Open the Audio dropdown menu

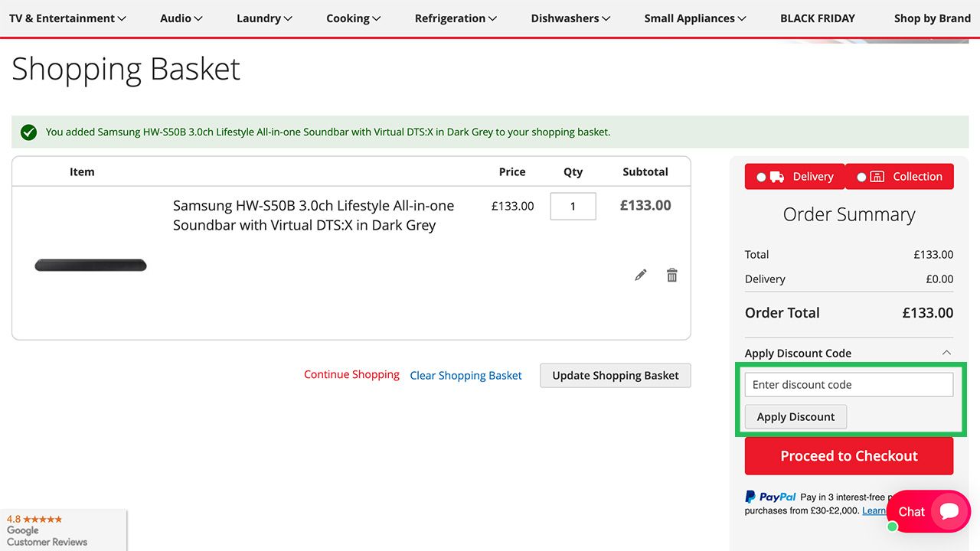pos(181,18)
